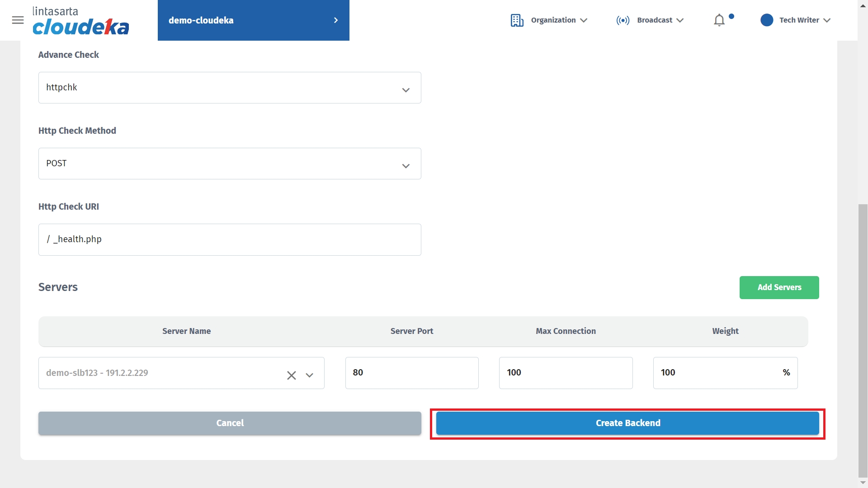Click the Broadcast signal icon
868x488 pixels.
coord(623,20)
